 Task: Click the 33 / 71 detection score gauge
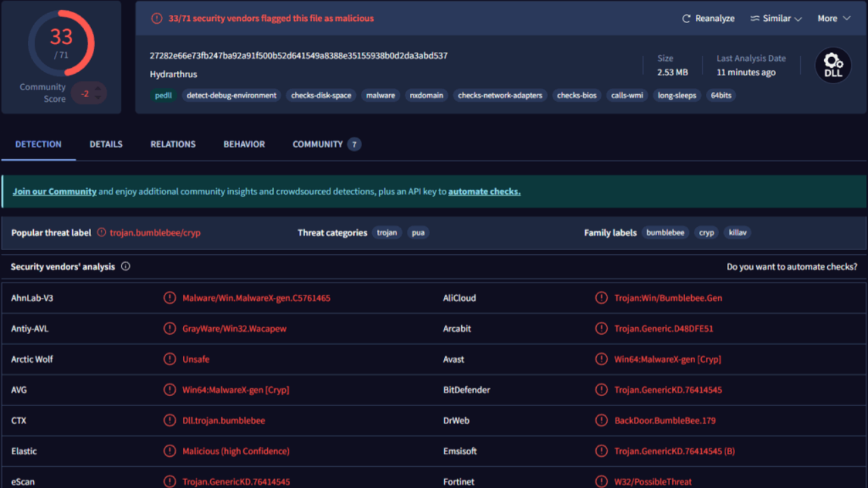point(61,43)
